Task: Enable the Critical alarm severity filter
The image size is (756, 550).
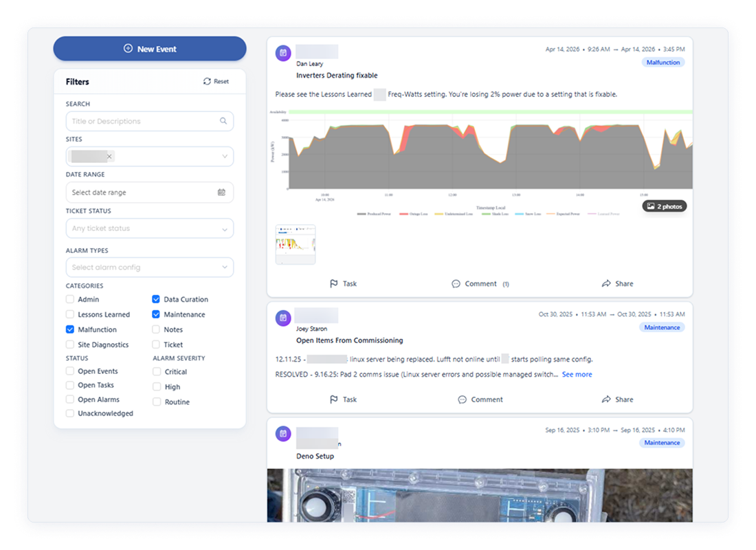Action: [157, 372]
